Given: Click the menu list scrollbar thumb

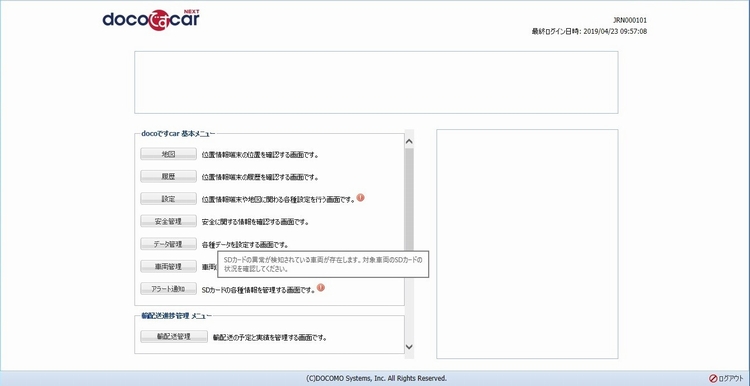Looking at the screenshot, I should point(409,199).
